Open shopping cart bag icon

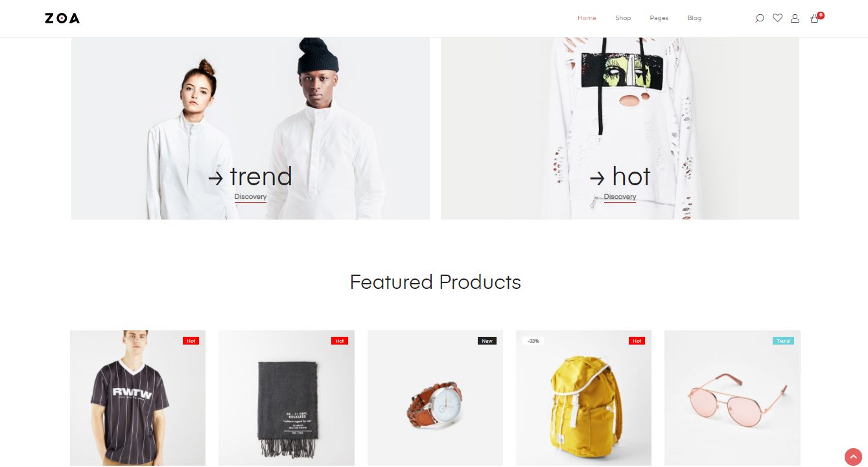point(815,18)
